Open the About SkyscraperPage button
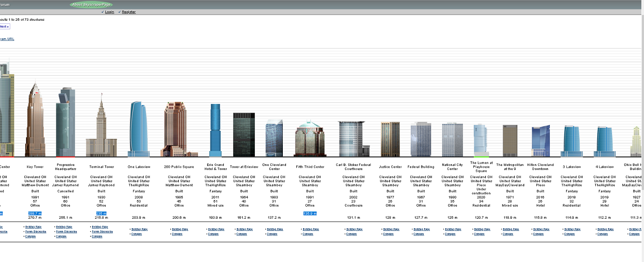The width and height of the screenshot is (644, 262). [x=91, y=5]
